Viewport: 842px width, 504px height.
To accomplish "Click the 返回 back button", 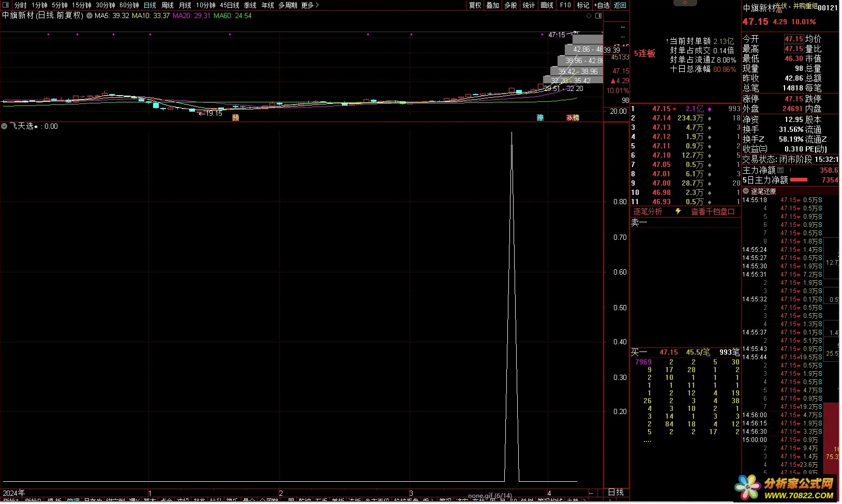I will tap(620, 5).
